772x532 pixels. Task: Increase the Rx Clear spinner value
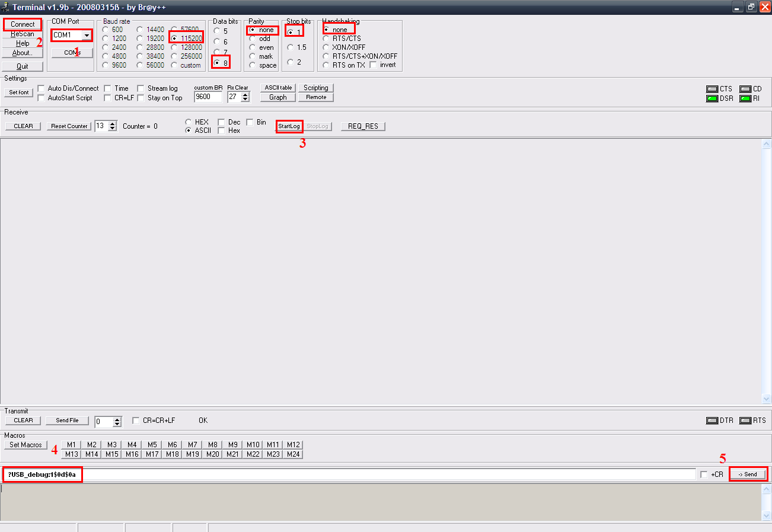tap(245, 94)
